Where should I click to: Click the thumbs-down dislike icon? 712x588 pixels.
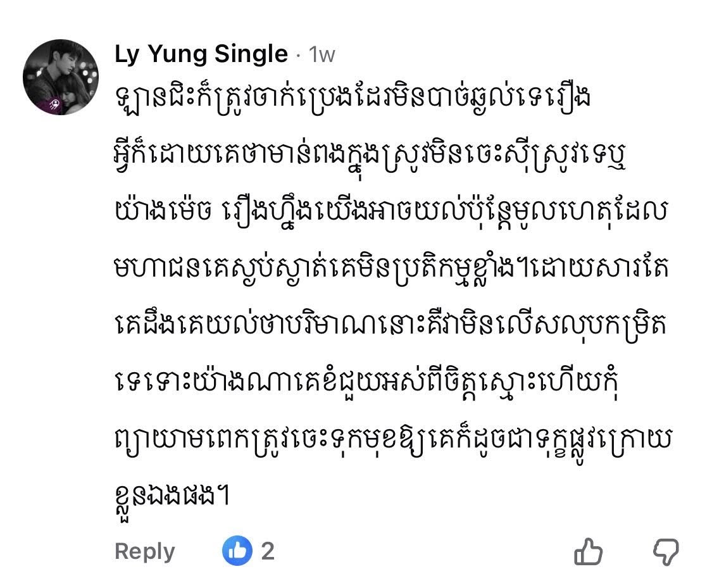click(665, 551)
